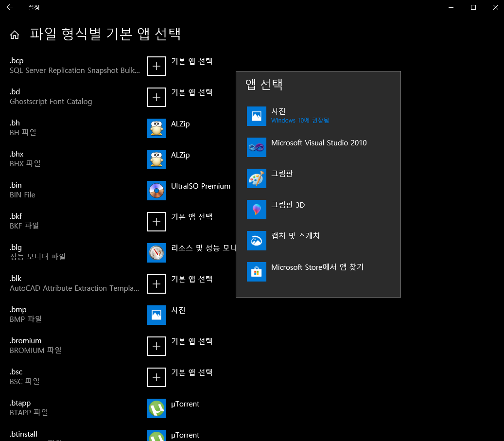Click 기본 앱 선택 for .bd

click(191, 92)
